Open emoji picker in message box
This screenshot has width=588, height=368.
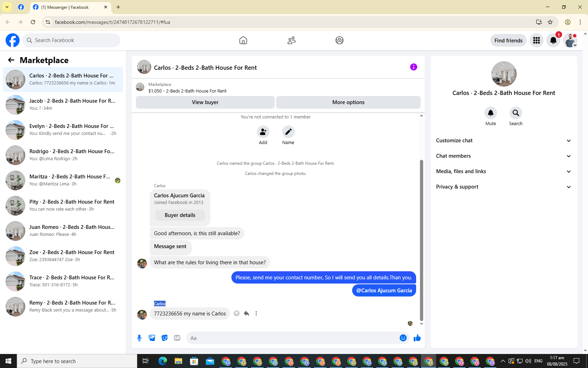tap(403, 338)
